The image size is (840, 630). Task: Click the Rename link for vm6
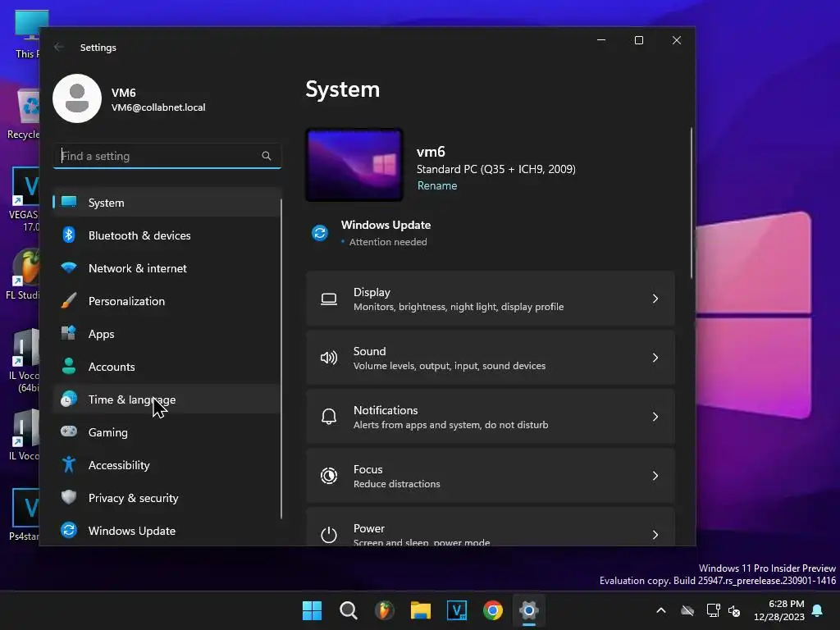click(x=437, y=185)
